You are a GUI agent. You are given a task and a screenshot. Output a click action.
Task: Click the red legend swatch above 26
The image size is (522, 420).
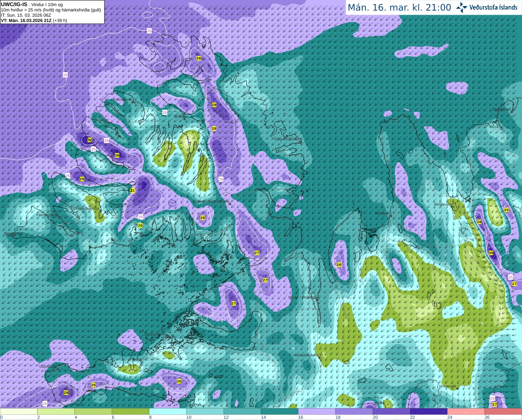(503, 411)
